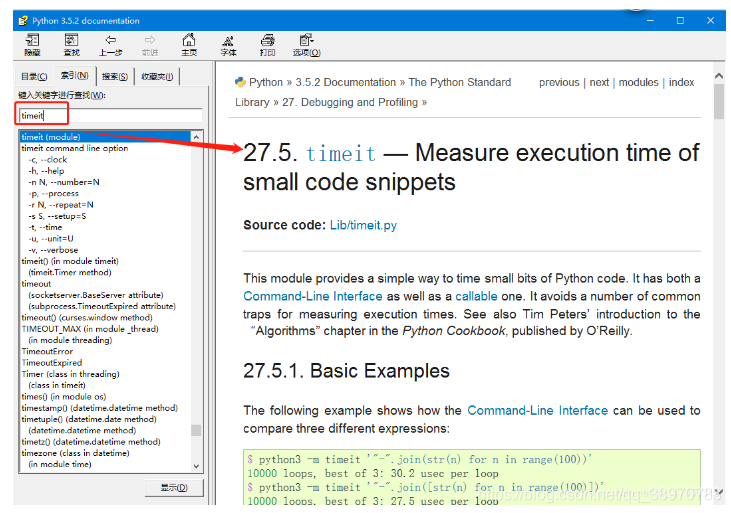Open the 27. Debugging and Profiling link
This screenshot has height=513, width=731.
point(350,102)
